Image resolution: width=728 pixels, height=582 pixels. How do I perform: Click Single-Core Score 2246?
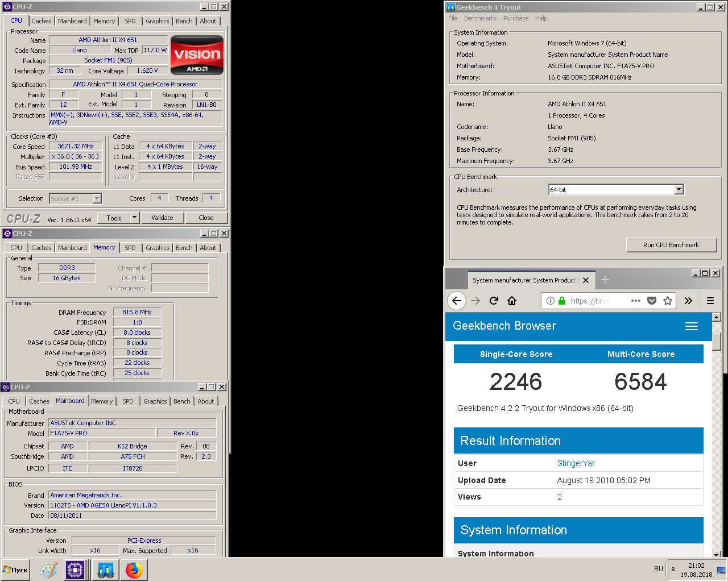[516, 382]
